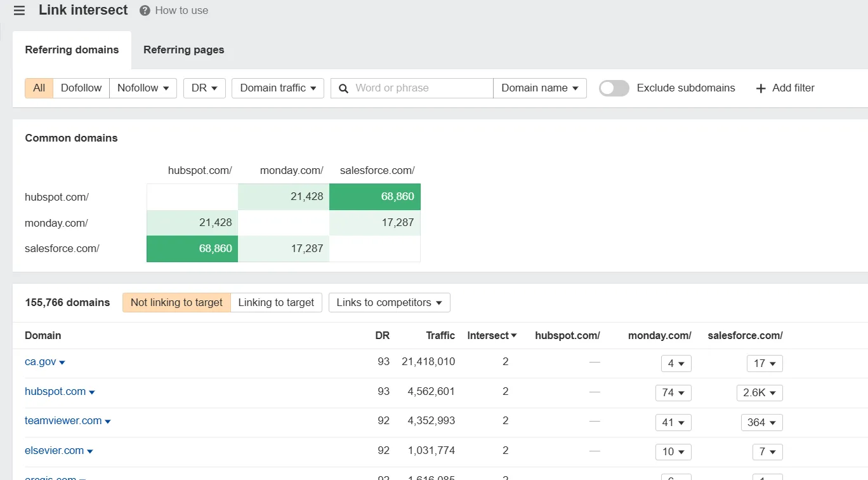Image resolution: width=868 pixels, height=480 pixels.
Task: Switch to the Referring pages tab
Action: coord(183,50)
